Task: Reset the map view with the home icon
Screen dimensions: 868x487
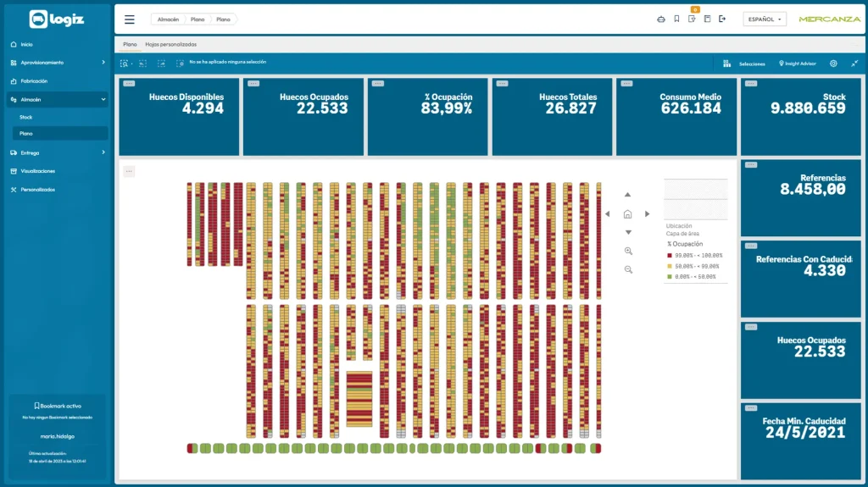Action: click(627, 214)
